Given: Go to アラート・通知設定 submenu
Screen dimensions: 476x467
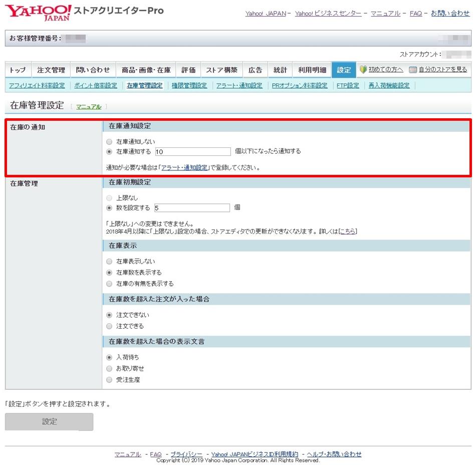Looking at the screenshot, I should (x=239, y=86).
